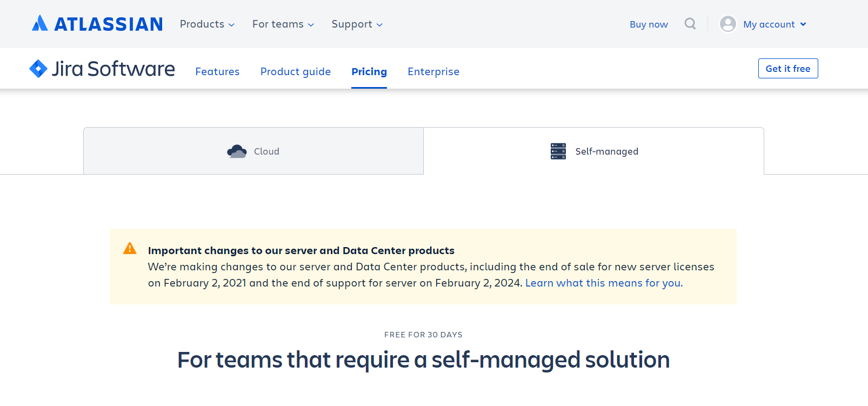Click the Cloud icon

coord(237,151)
